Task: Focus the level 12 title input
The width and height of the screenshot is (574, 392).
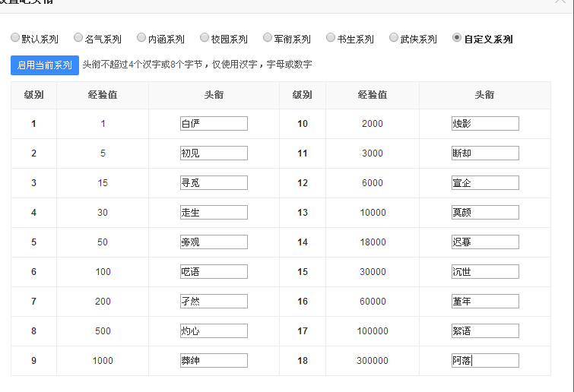Action: coord(485,182)
